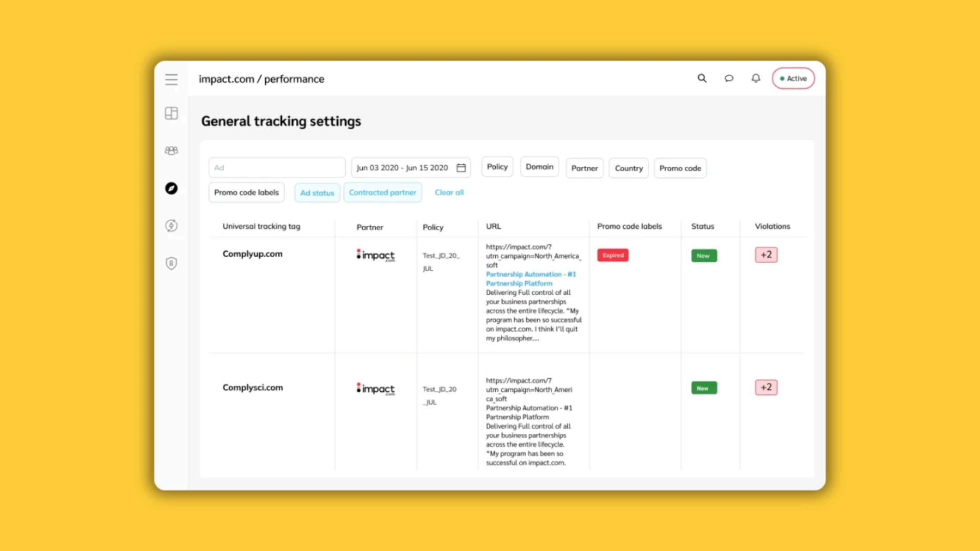Click the Clear all link

click(449, 192)
